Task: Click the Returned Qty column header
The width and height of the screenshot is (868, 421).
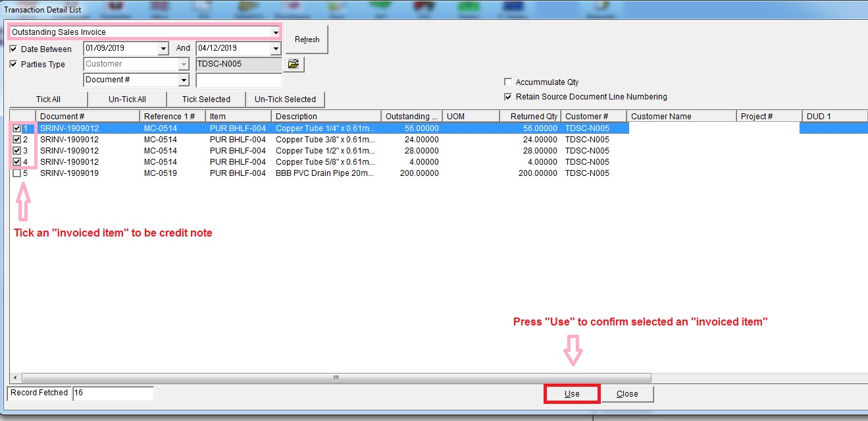Action: tap(530, 117)
